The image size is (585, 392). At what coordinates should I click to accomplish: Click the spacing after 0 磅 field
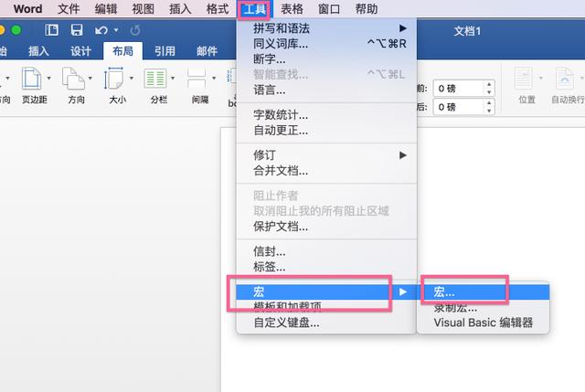(459, 108)
